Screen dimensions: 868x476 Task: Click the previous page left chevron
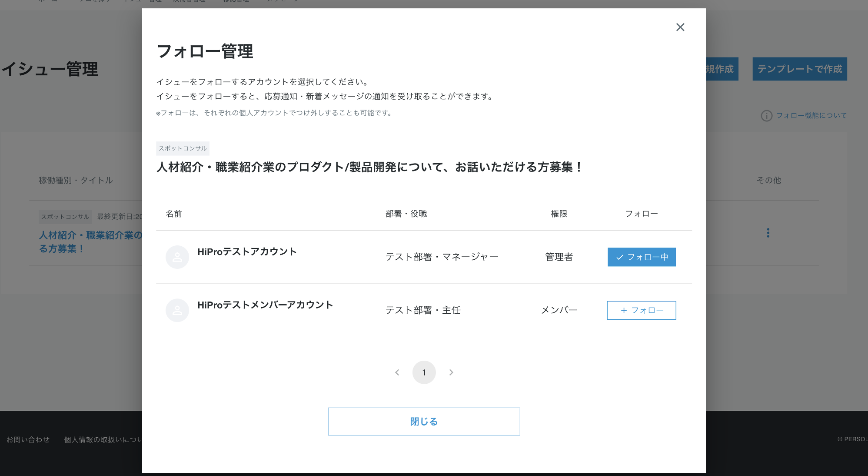397,372
